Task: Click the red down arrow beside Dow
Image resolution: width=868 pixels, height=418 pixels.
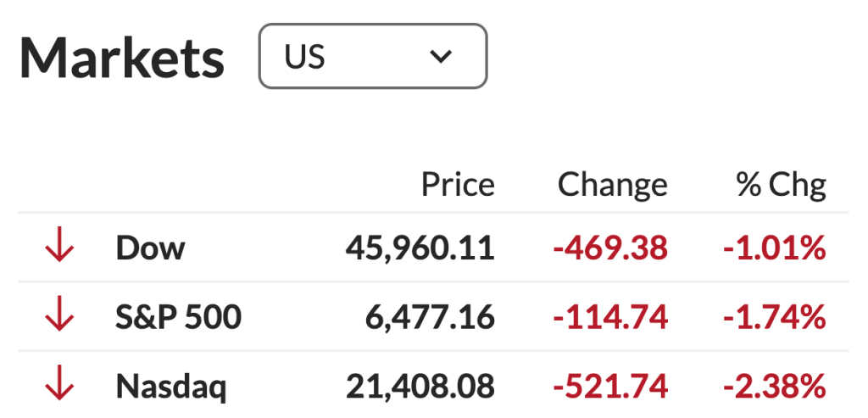Action: click(60, 248)
